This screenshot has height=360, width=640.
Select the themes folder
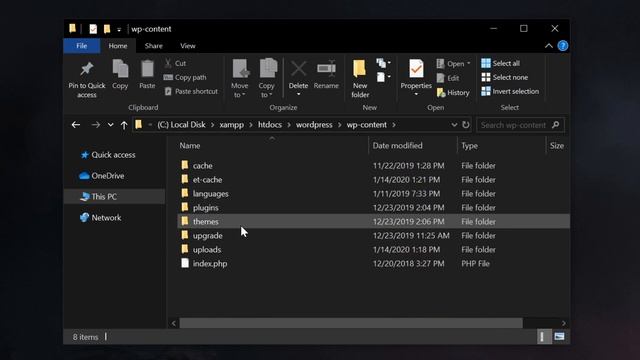(x=373, y=222)
